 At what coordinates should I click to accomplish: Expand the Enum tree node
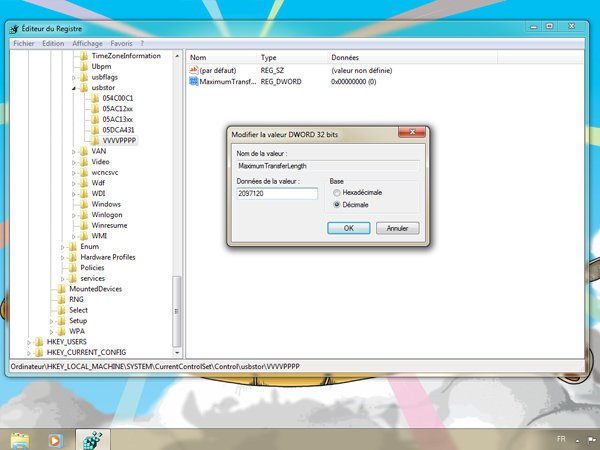(x=63, y=247)
